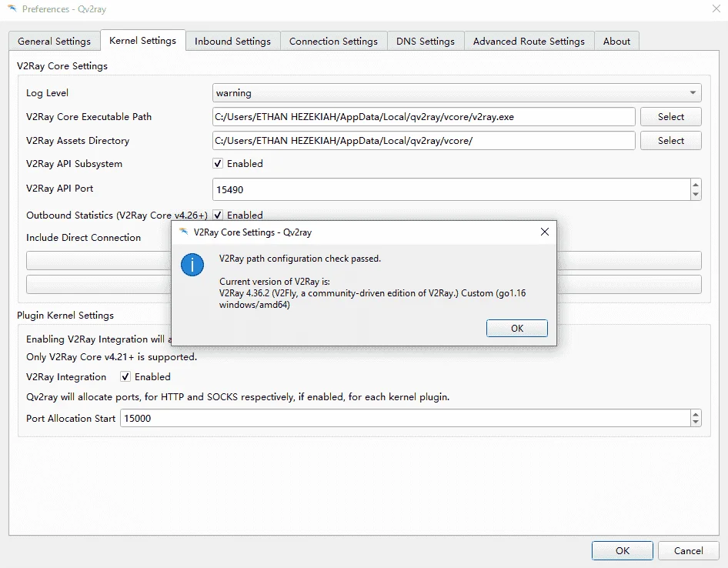Toggle the V2Ray Integration Enabled checkbox
728x568 pixels.
(x=125, y=376)
